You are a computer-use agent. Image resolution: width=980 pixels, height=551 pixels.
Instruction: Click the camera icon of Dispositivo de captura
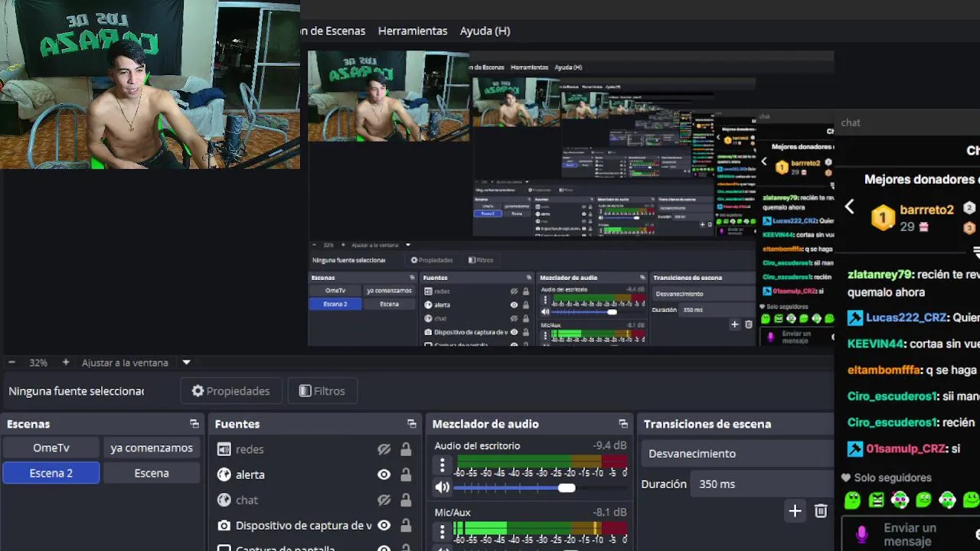click(224, 525)
